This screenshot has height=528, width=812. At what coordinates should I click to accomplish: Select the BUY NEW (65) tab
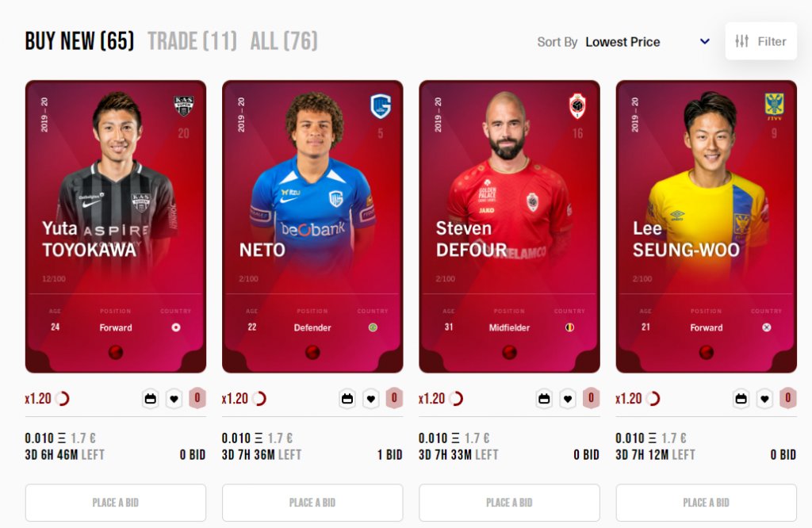tap(80, 41)
